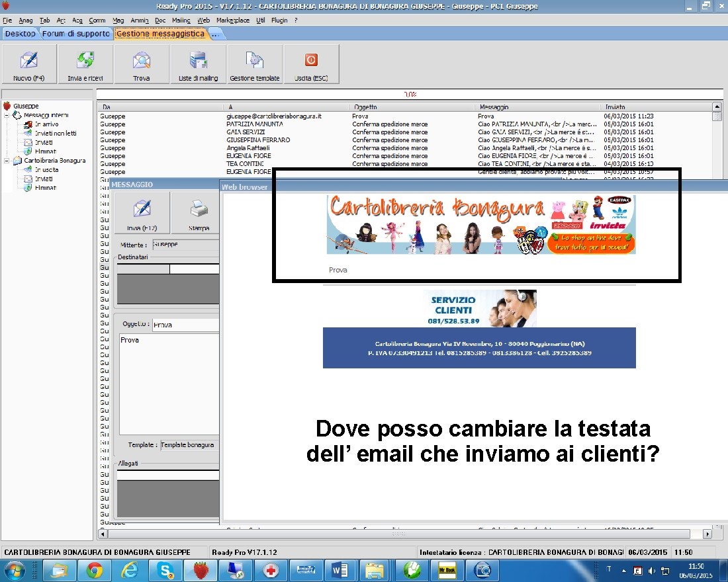The height and width of the screenshot is (582, 728).
Task: Click the list's scroll up arrow
Action: (717, 106)
